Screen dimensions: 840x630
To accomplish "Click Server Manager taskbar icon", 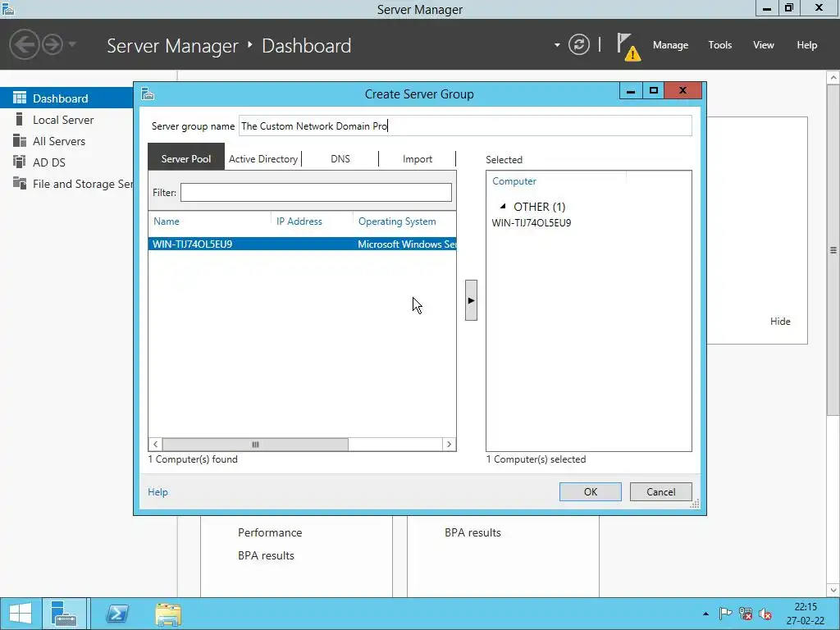I will pos(64,614).
